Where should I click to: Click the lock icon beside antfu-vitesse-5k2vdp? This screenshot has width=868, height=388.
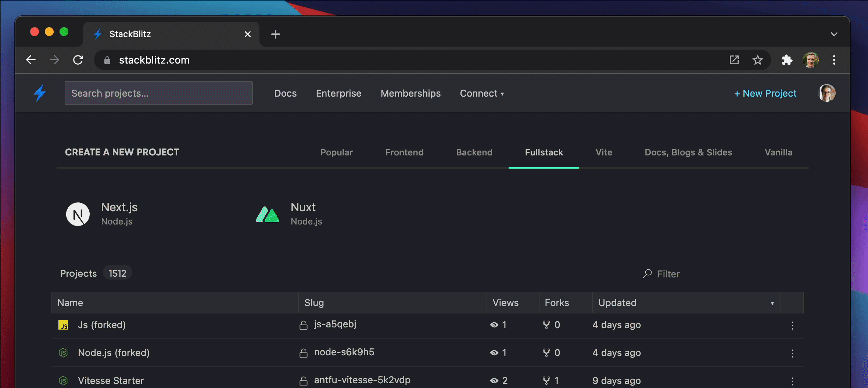pyautogui.click(x=304, y=381)
